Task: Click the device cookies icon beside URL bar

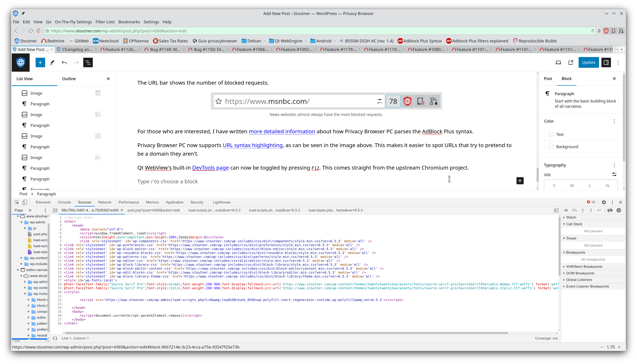Action: tap(614, 31)
